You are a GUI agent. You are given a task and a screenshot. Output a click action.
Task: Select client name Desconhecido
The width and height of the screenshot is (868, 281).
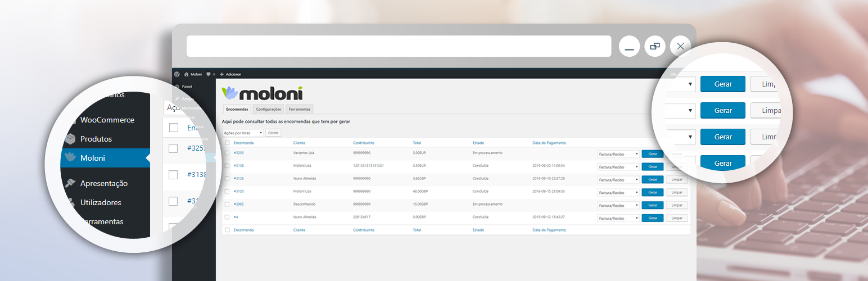pos(304,204)
